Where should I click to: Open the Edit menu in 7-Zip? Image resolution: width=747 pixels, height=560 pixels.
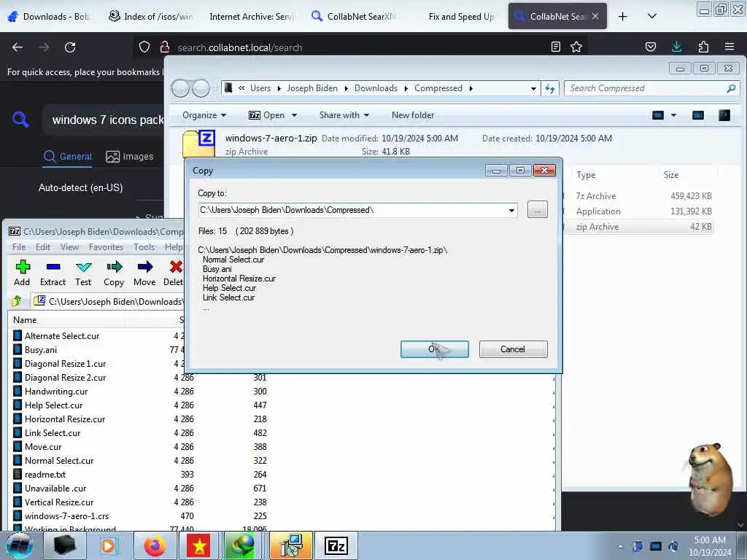(x=43, y=247)
